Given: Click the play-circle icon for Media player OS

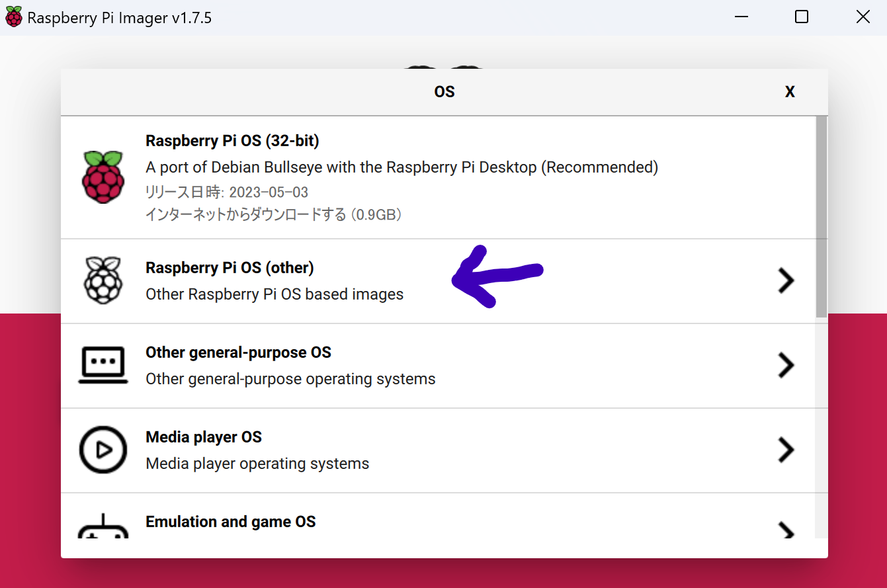Looking at the screenshot, I should 103,450.
